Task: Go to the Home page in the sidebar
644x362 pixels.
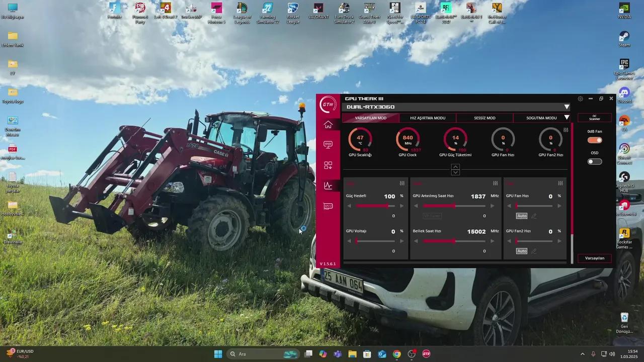Action: 328,125
